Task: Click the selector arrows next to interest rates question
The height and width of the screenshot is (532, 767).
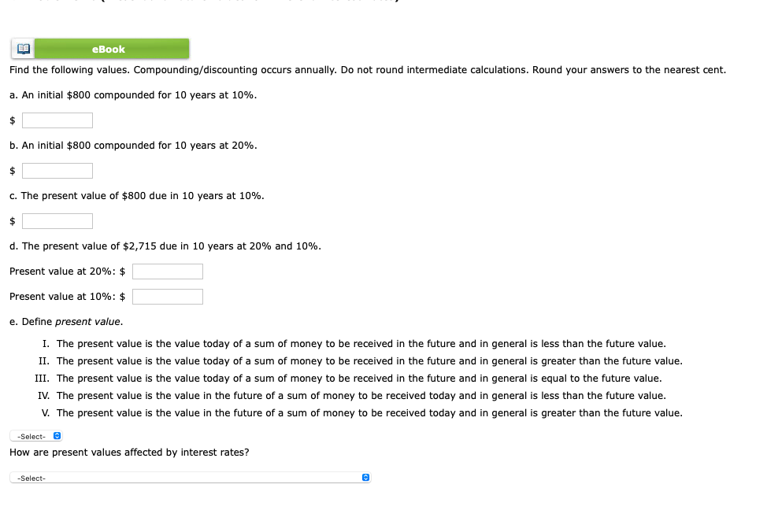Action: click(364, 477)
